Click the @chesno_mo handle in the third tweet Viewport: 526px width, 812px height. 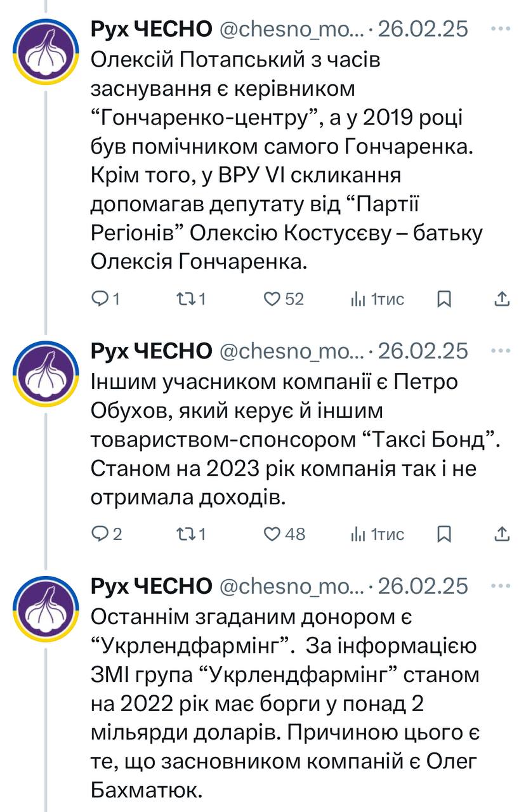click(291, 586)
